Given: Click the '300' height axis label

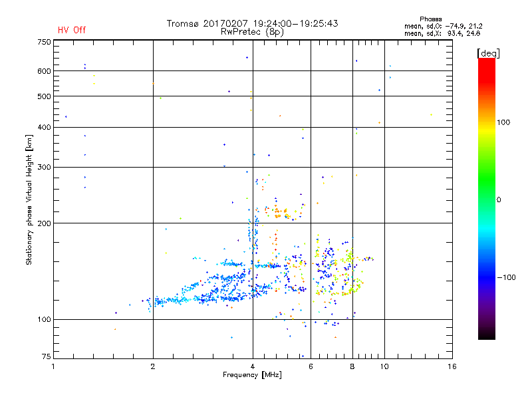Looking at the screenshot, I should (44, 168).
